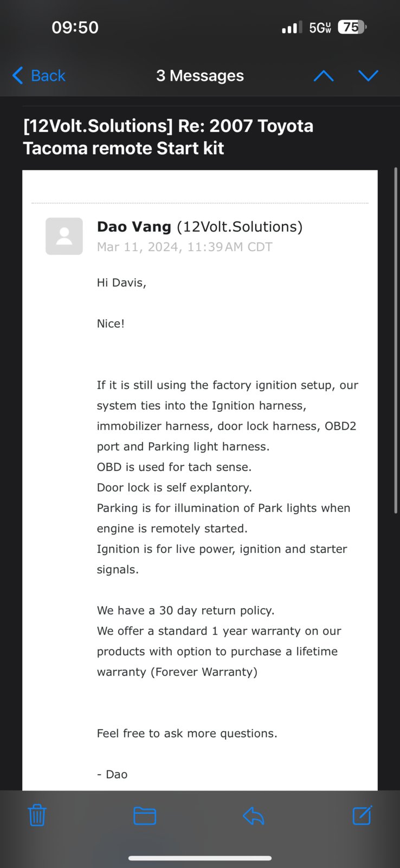
Task: Delete email using the trash icon
Action: (37, 815)
